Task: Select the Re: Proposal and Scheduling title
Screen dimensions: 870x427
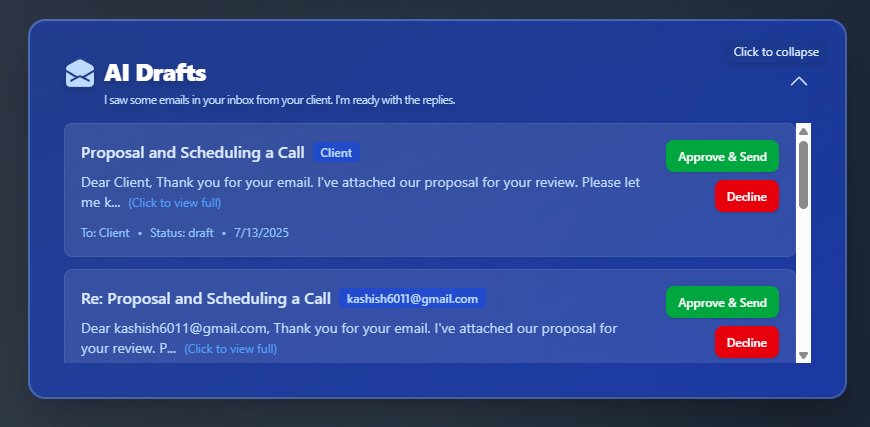Action: pyautogui.click(x=206, y=299)
